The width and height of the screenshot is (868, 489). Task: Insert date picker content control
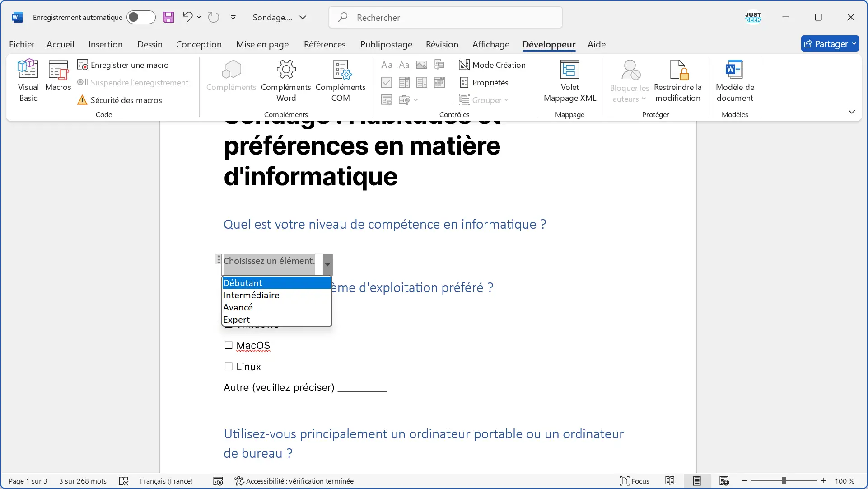click(439, 82)
